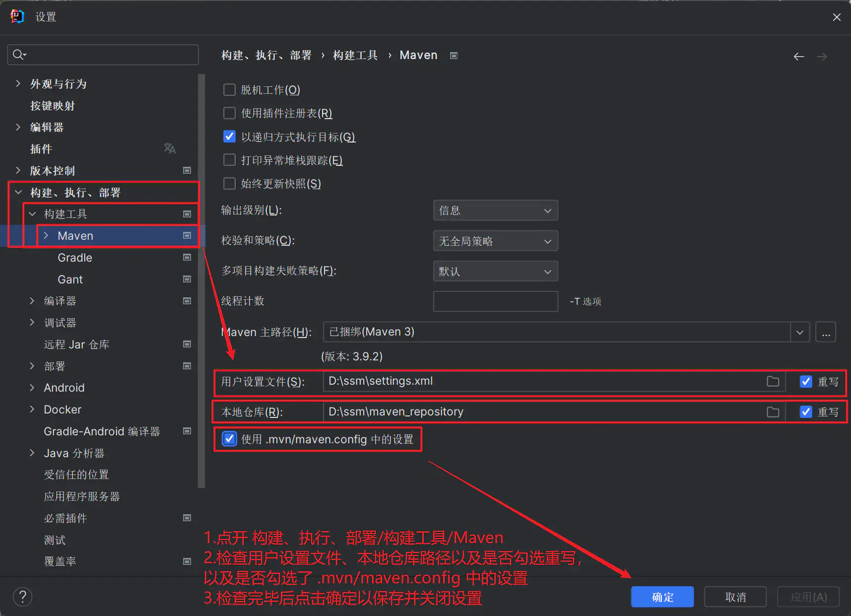Open Maven 主路径 dropdown arrow
This screenshot has height=616, width=851.
click(800, 332)
